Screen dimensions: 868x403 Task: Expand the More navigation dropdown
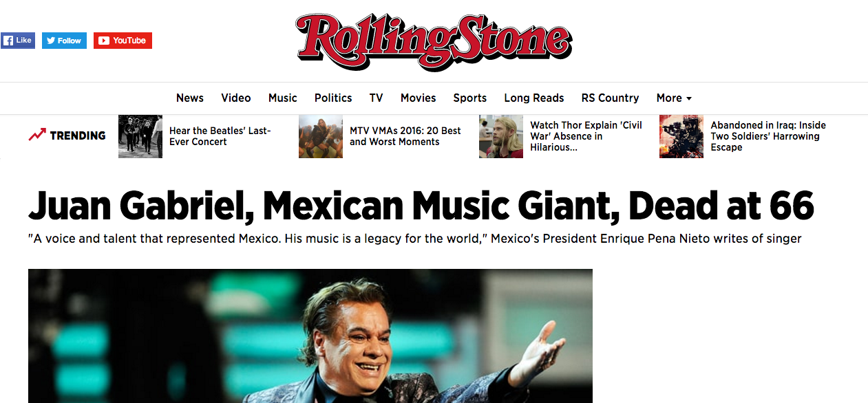tap(673, 98)
